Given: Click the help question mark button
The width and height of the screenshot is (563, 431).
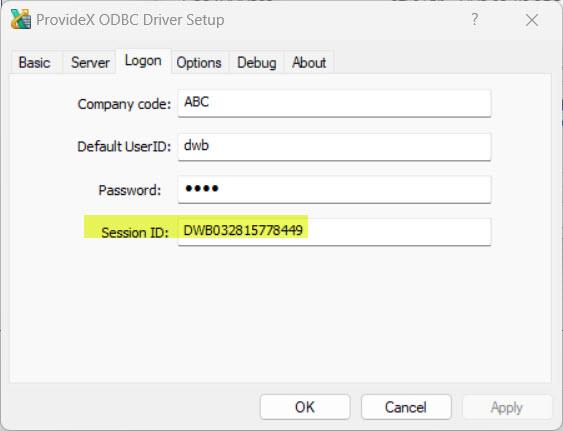Looking at the screenshot, I should click(x=475, y=19).
